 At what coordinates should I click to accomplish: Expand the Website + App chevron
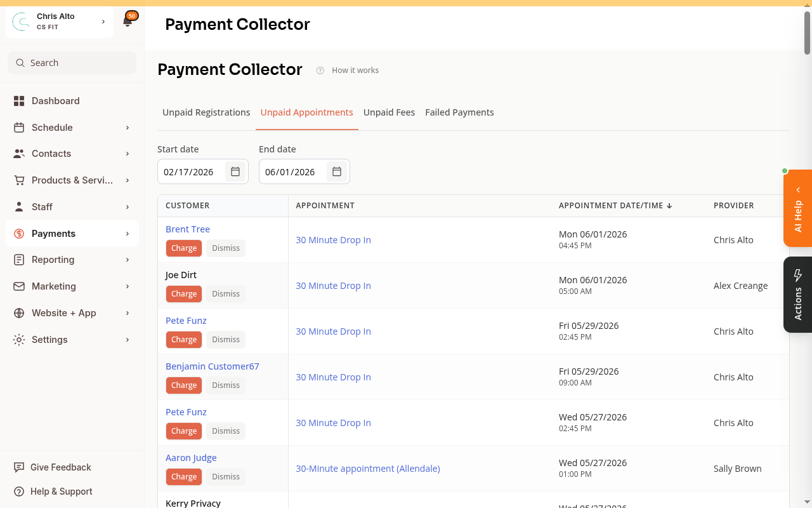[128, 313]
